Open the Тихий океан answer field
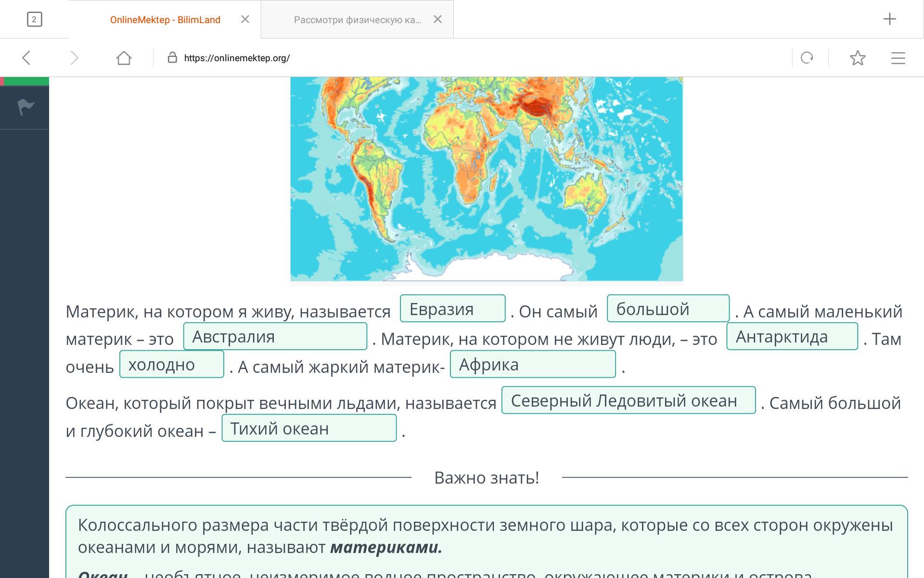 (308, 428)
